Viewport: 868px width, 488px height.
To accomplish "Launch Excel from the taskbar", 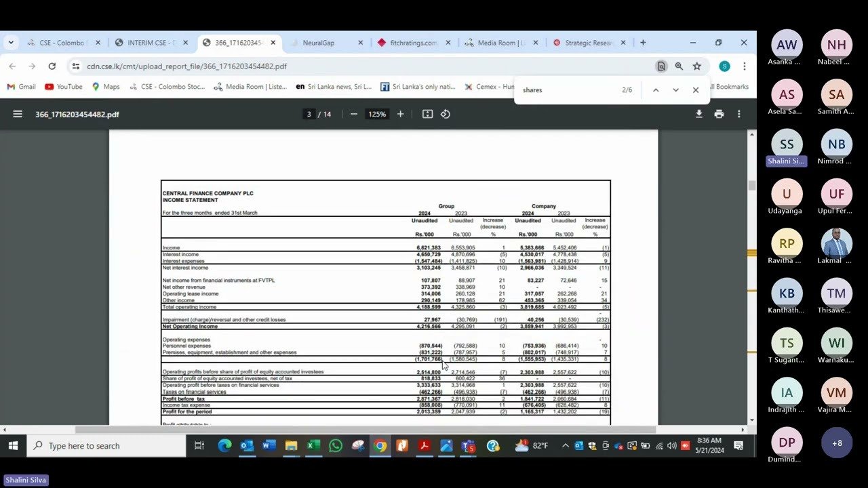I will 313,446.
